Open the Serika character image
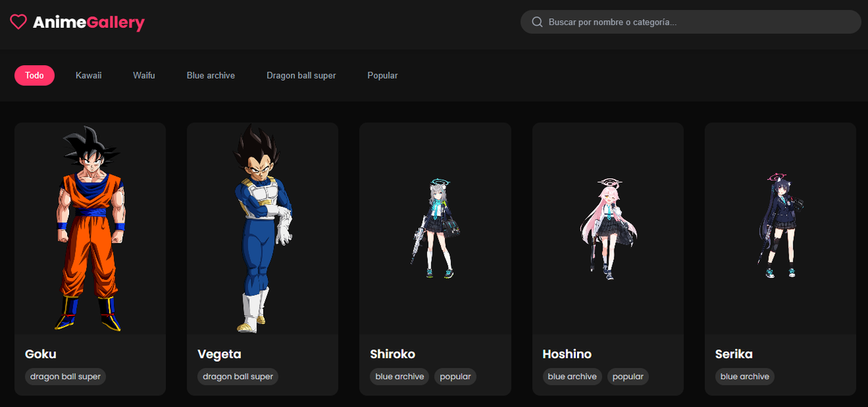The height and width of the screenshot is (407, 868). point(781,229)
